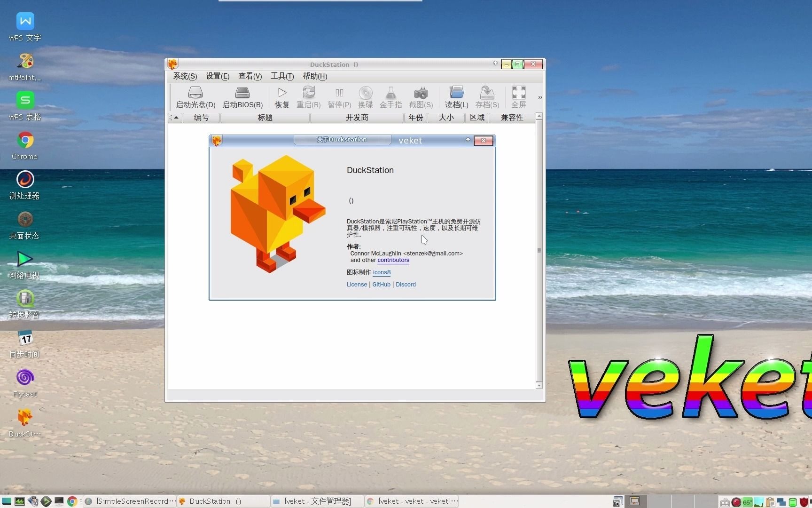Open the Cheats (金手指) flask icon
Image resolution: width=812 pixels, height=508 pixels.
pos(390,97)
